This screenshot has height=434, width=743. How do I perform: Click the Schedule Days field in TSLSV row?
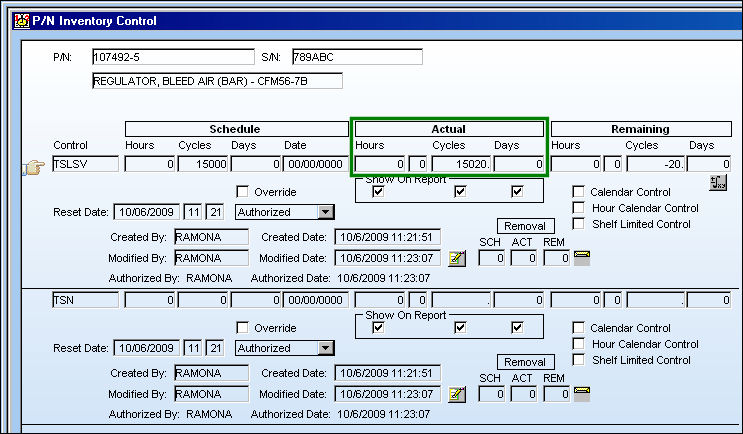click(256, 164)
